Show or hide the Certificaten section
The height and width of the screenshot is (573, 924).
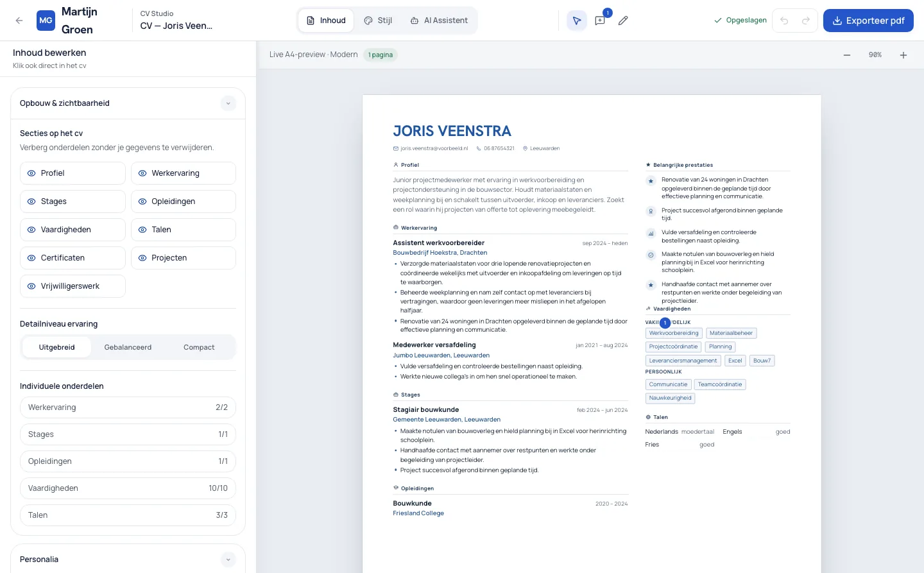click(73, 258)
